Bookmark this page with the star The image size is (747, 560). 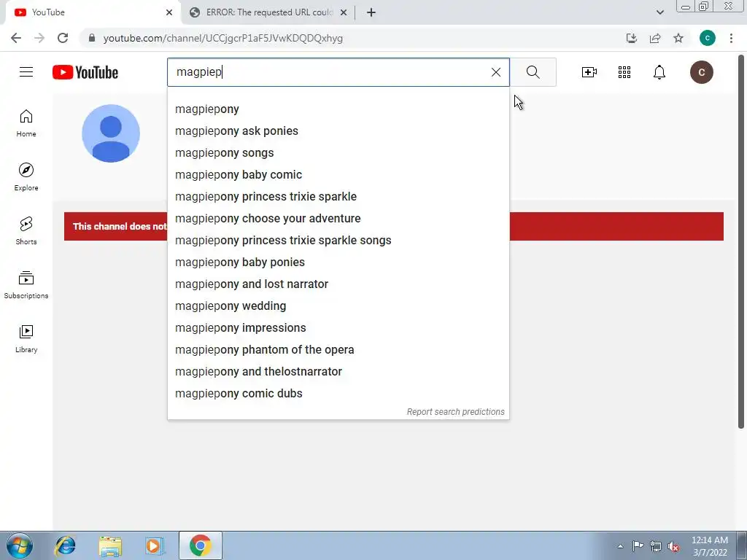678,38
